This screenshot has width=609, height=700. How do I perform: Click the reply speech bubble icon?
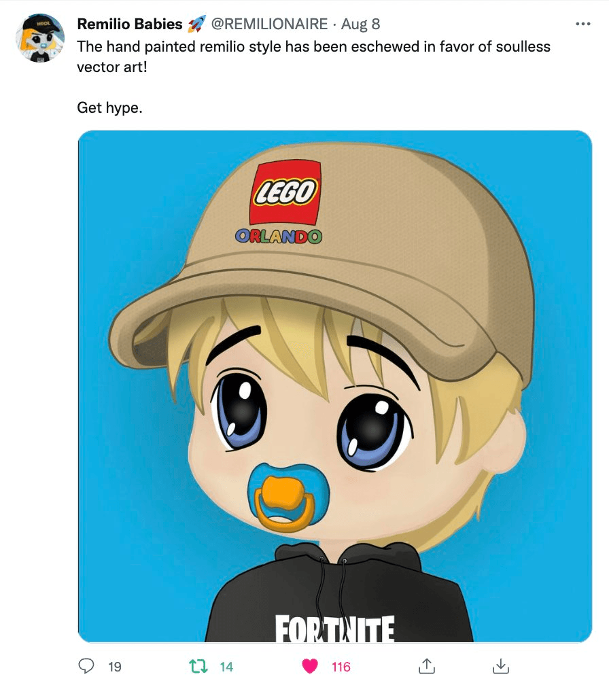coord(86,665)
